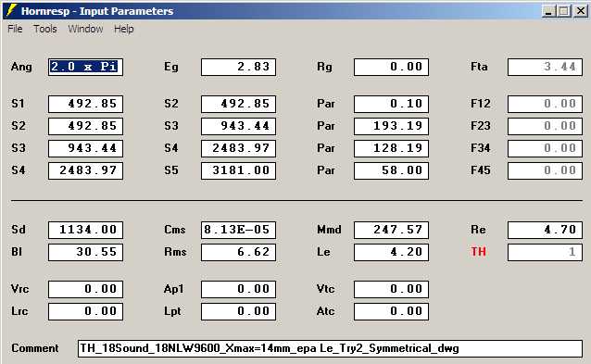This screenshot has height=364, width=591.
Task: Click the Comment text field
Action: tap(330, 348)
